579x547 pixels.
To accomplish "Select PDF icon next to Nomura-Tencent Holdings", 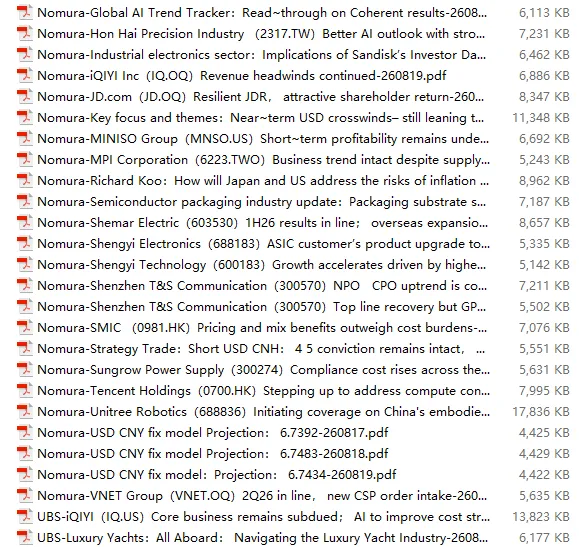I will pos(25,391).
